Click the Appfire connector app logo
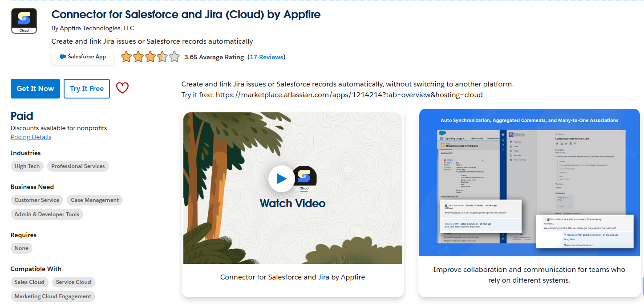 point(24,21)
